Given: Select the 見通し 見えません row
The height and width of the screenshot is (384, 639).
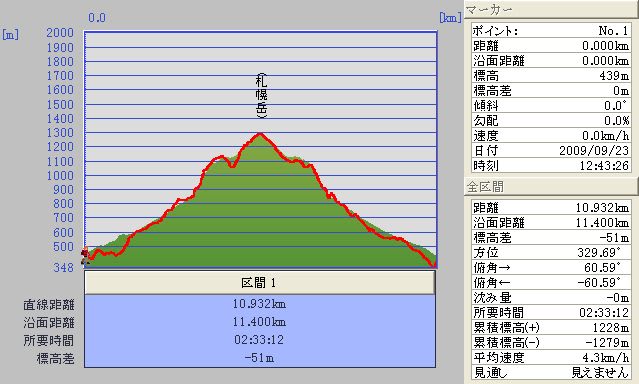Looking at the screenshot, I should coord(551,372).
